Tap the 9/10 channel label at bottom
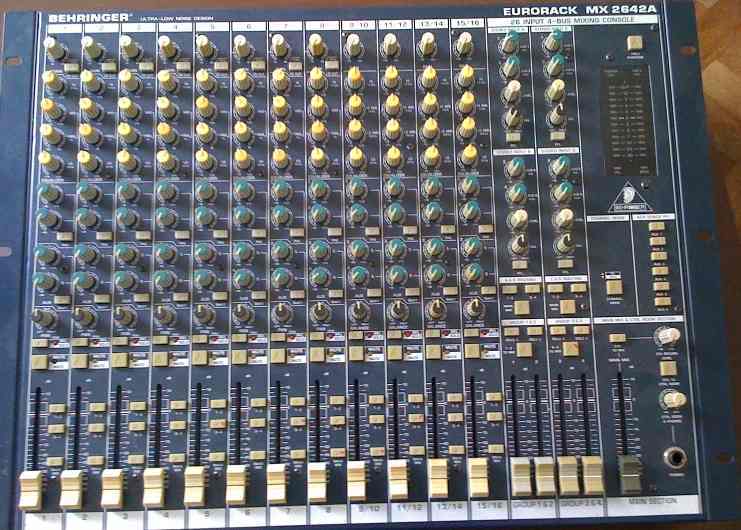This screenshot has width=741, height=530. click(x=370, y=508)
